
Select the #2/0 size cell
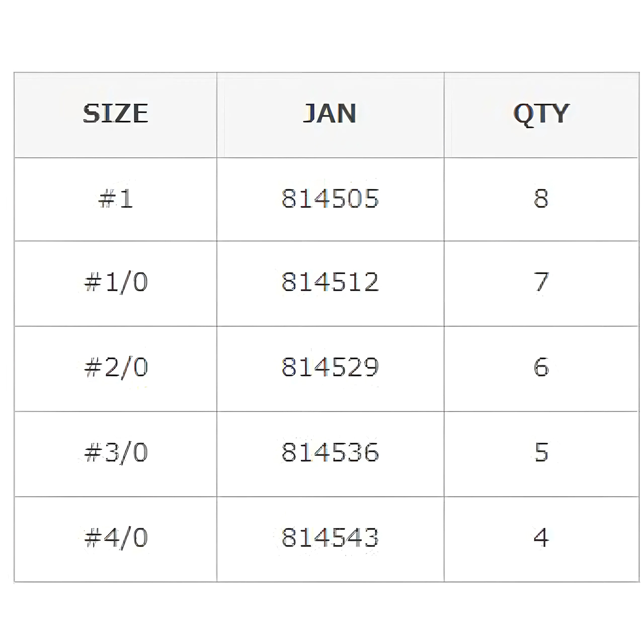pos(116,367)
